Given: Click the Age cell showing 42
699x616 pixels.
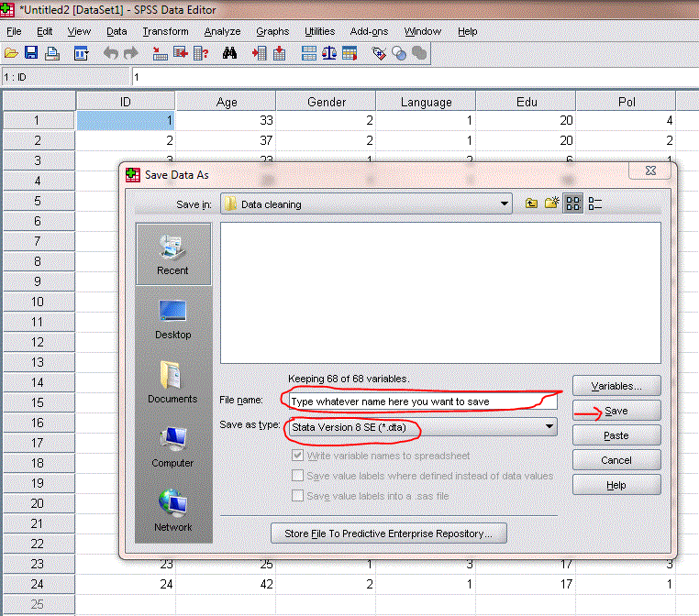Looking at the screenshot, I should [x=226, y=584].
